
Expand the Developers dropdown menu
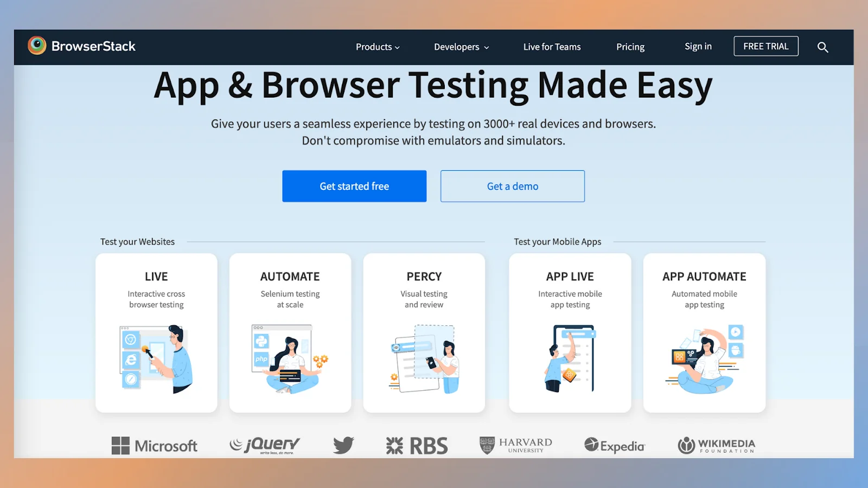pyautogui.click(x=461, y=47)
